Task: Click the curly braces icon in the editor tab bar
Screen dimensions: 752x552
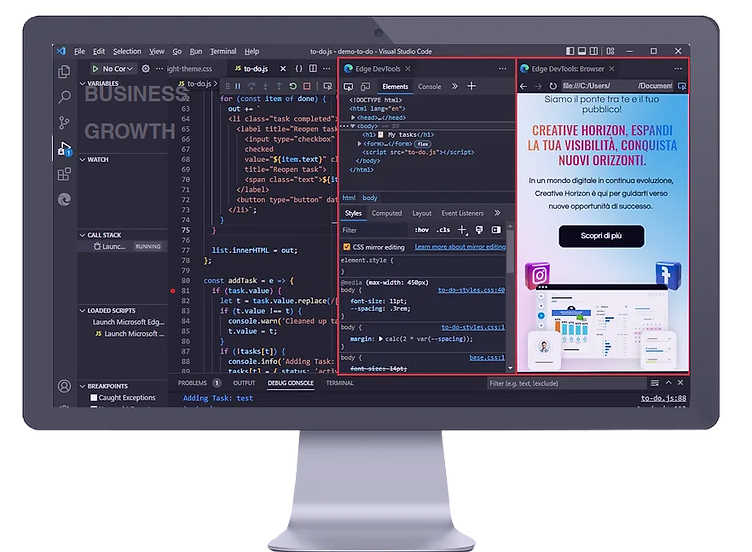Action: click(299, 69)
